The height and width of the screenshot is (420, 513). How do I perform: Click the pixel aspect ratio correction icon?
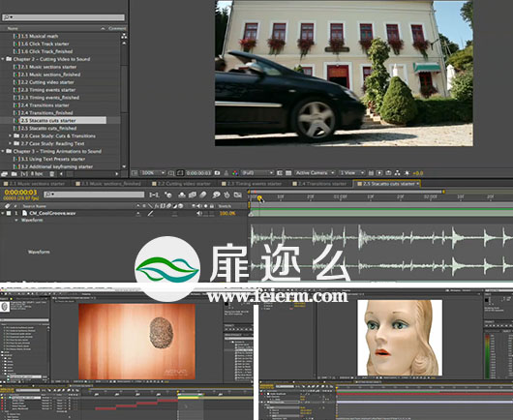(371, 173)
